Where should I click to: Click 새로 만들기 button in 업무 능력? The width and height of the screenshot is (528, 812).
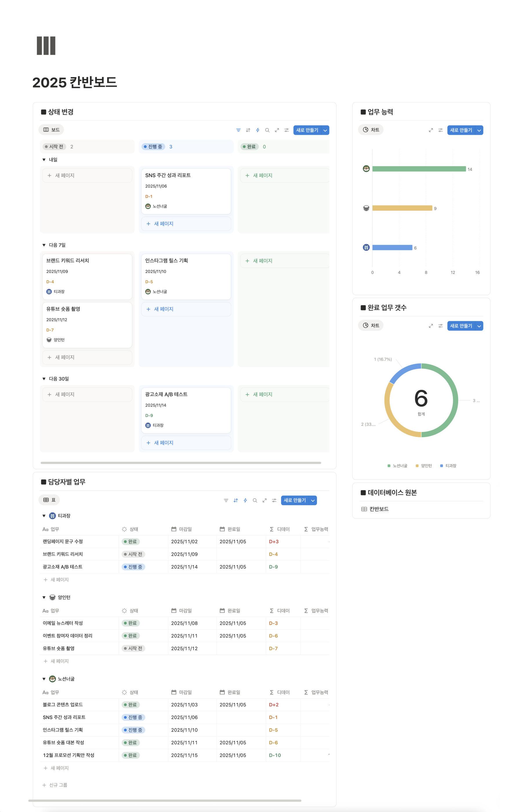click(461, 130)
